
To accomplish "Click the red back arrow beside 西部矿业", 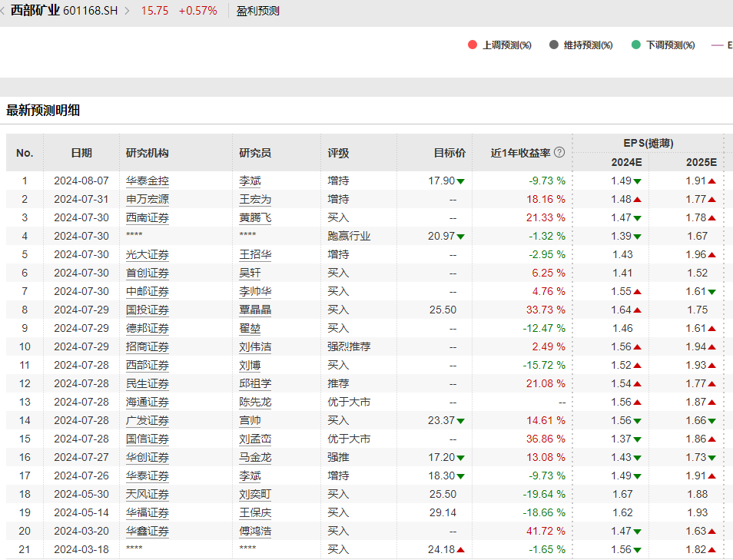I will [5, 11].
